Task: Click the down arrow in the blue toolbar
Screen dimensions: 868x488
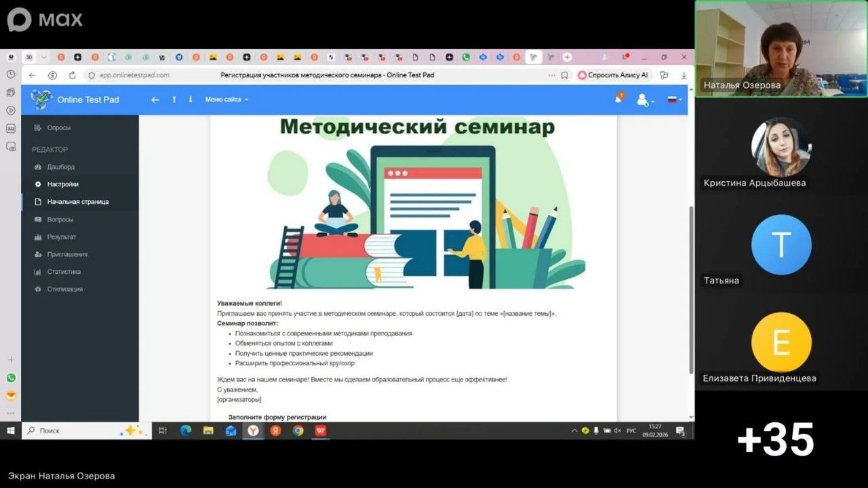Action: [x=191, y=100]
